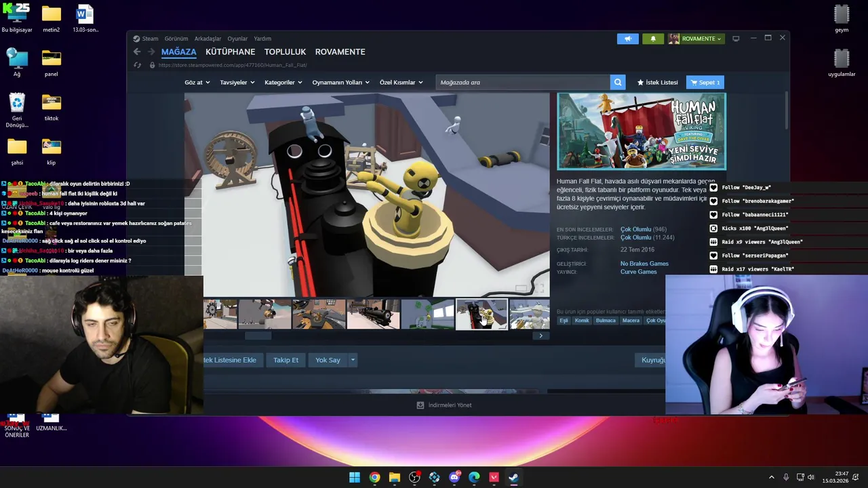Open OBS Studio from taskbar
868x488 pixels.
pyautogui.click(x=414, y=477)
